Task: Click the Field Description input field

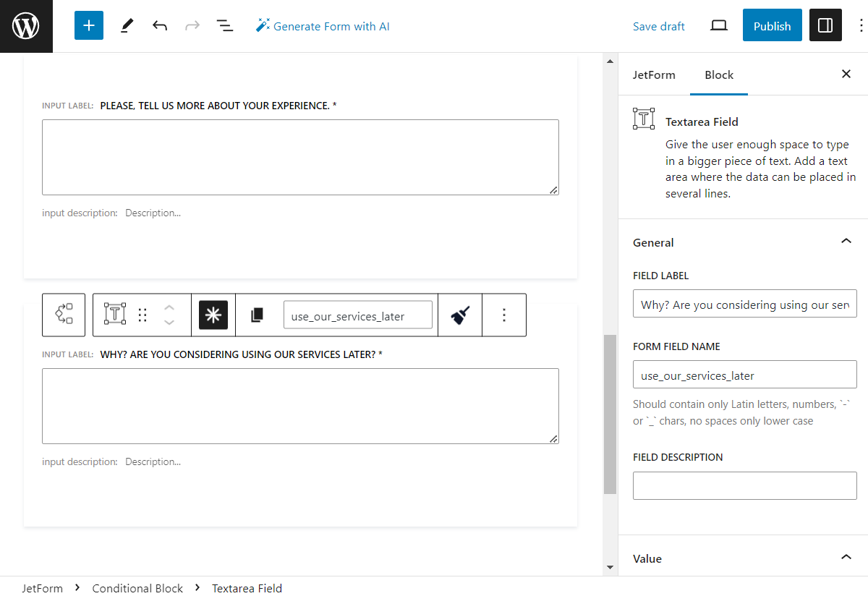Action: coord(744,485)
